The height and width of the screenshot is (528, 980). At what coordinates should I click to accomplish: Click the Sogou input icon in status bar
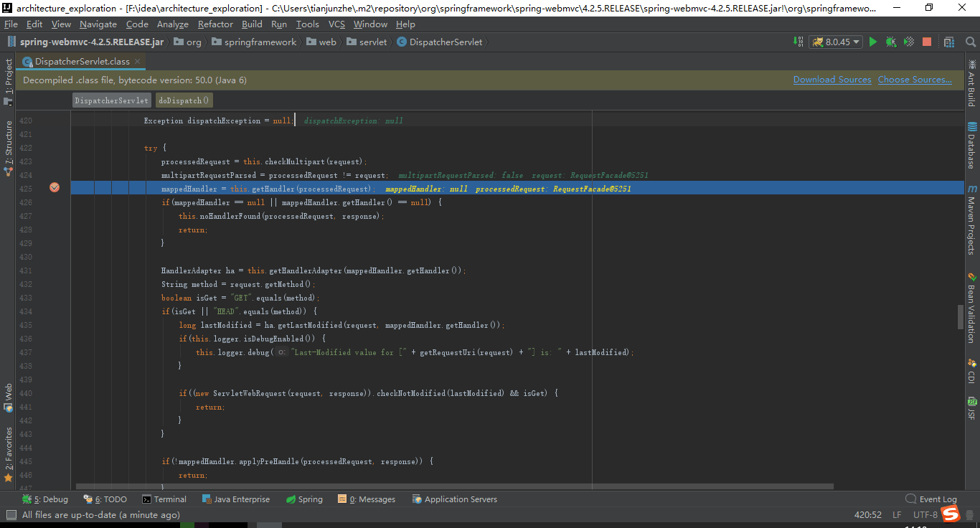click(x=952, y=514)
